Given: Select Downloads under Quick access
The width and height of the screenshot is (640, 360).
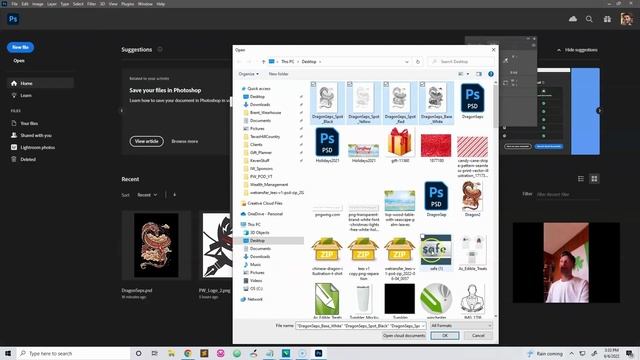Looking at the screenshot, I should (x=260, y=104).
